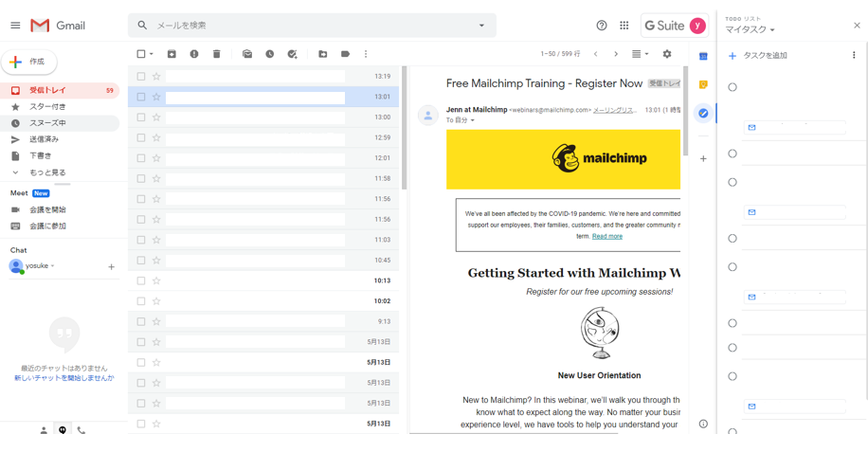Viewport: 868px width, 452px height.
Task: Star the 13:00 email
Action: (x=156, y=118)
